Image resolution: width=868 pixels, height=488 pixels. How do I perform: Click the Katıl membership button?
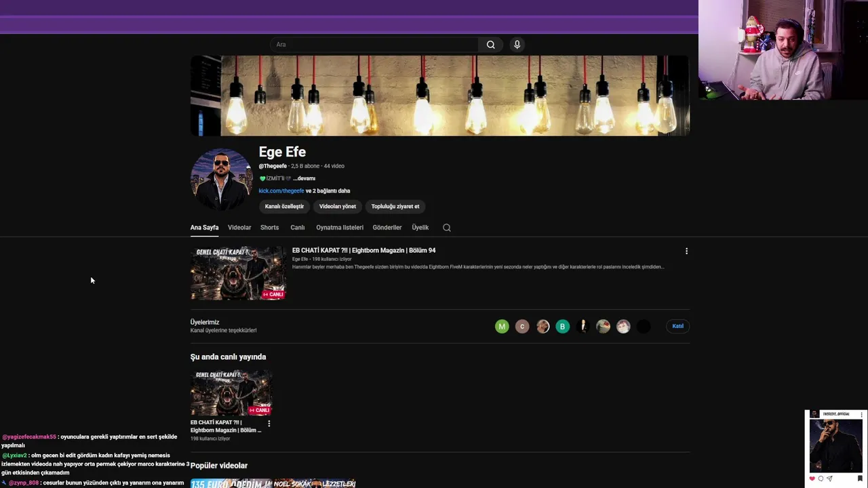[677, 327]
